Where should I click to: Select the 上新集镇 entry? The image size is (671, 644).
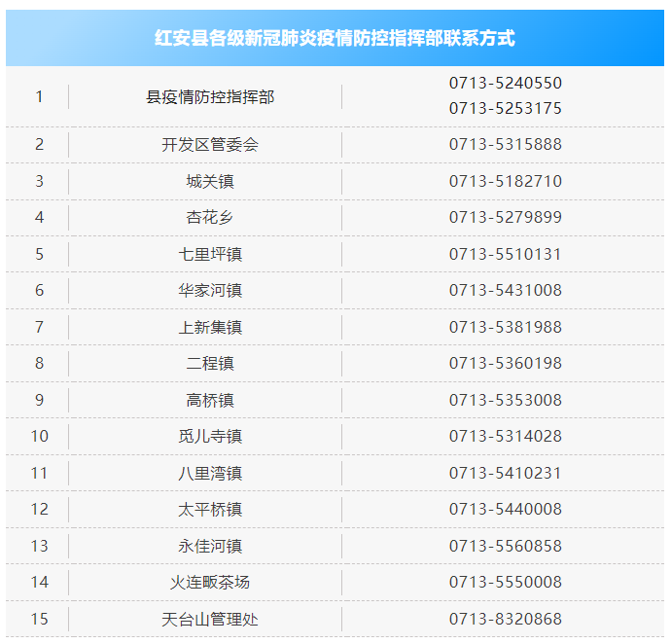coord(210,328)
